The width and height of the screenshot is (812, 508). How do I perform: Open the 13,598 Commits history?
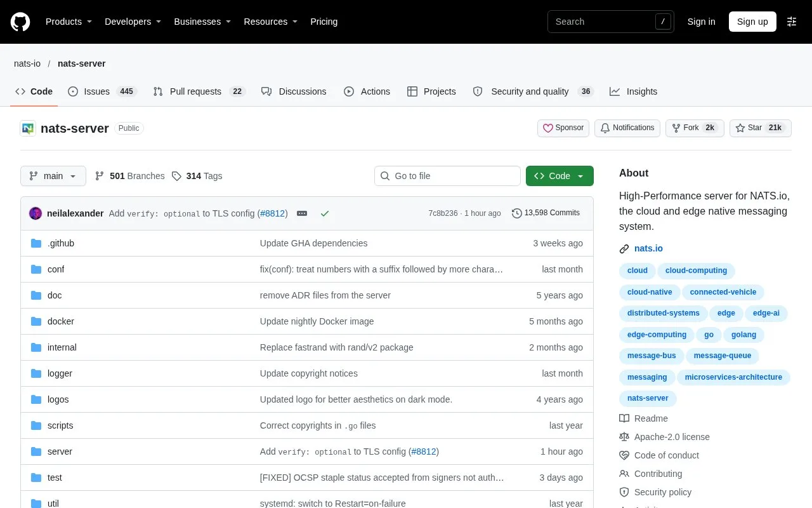click(546, 213)
